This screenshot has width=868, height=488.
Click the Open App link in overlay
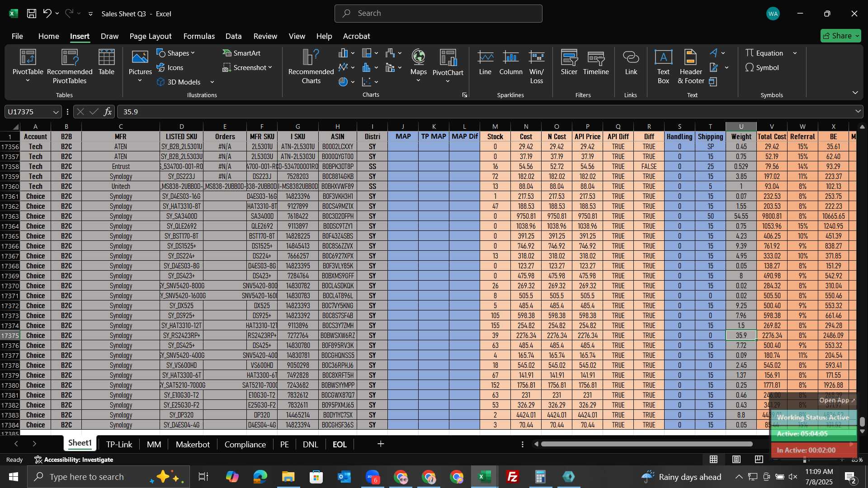click(x=837, y=400)
